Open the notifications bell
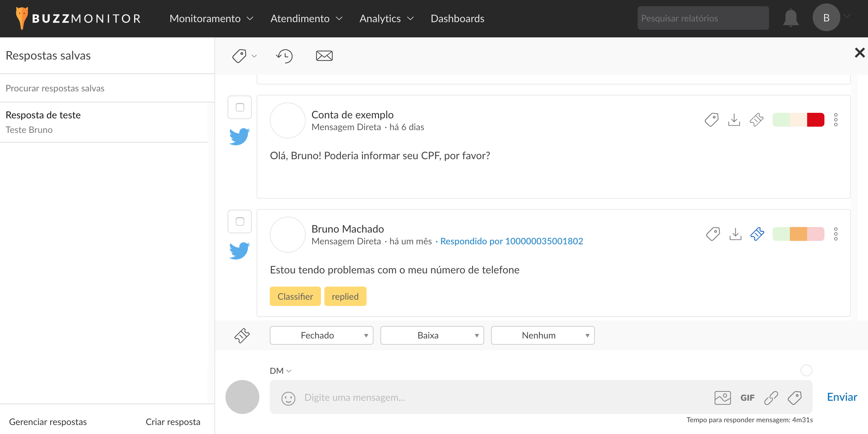 (791, 18)
